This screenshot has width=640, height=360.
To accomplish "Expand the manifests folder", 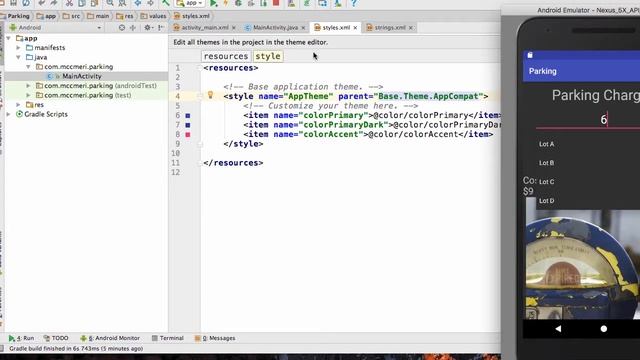I will 18,48.
